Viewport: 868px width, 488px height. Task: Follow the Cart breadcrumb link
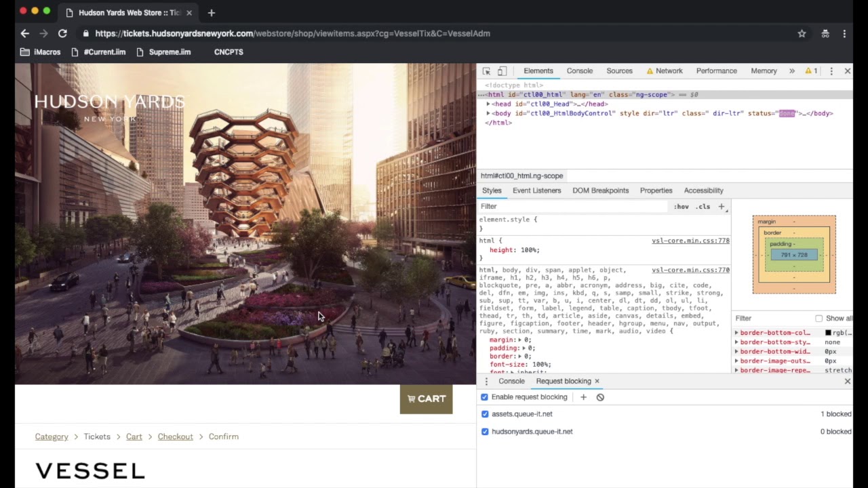click(134, 437)
